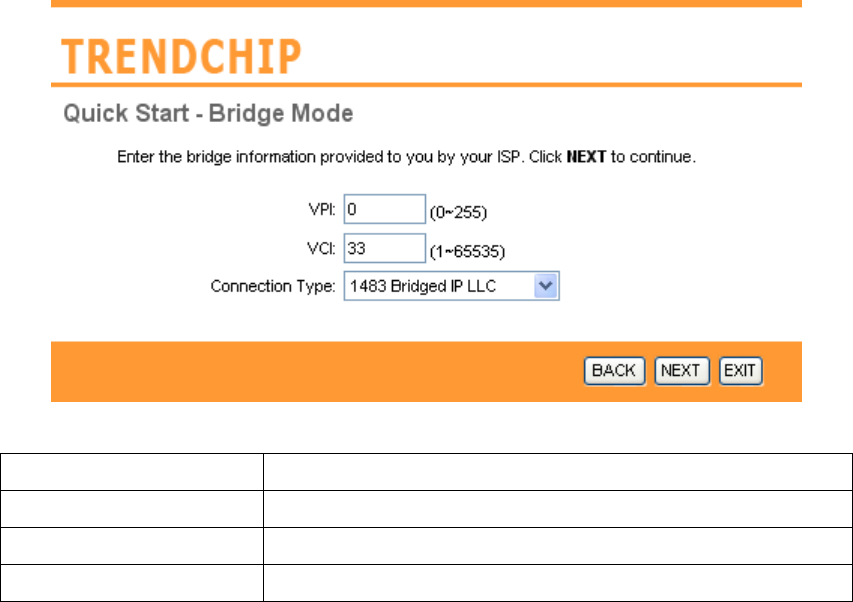Click the Quick Start - Bridge Mode heading
853x602 pixels.
(x=208, y=114)
